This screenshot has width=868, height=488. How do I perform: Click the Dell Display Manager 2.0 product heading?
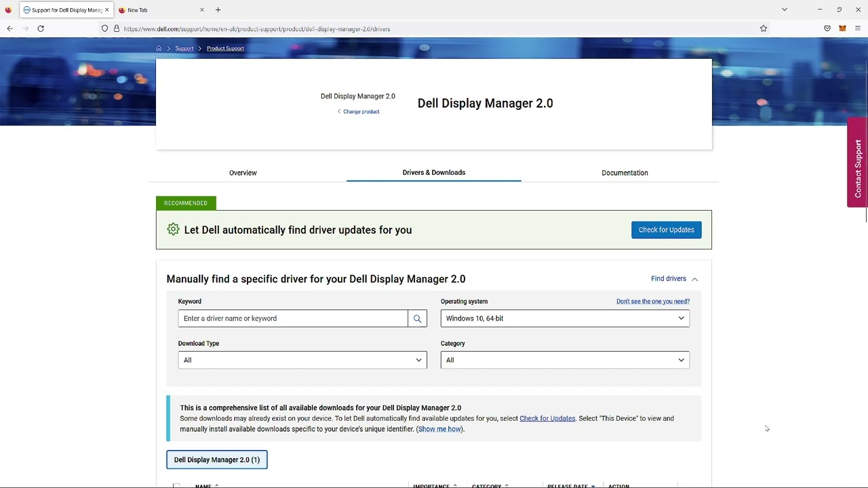486,103
